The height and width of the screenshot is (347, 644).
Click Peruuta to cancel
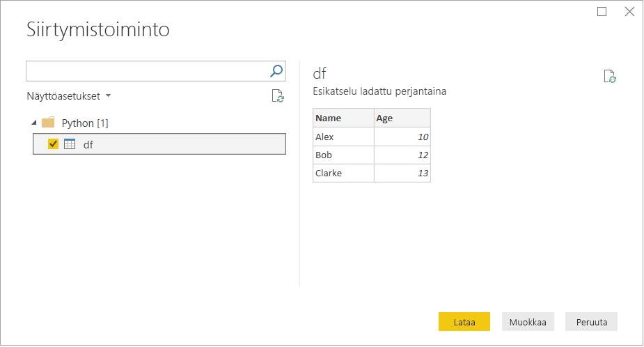coord(591,322)
